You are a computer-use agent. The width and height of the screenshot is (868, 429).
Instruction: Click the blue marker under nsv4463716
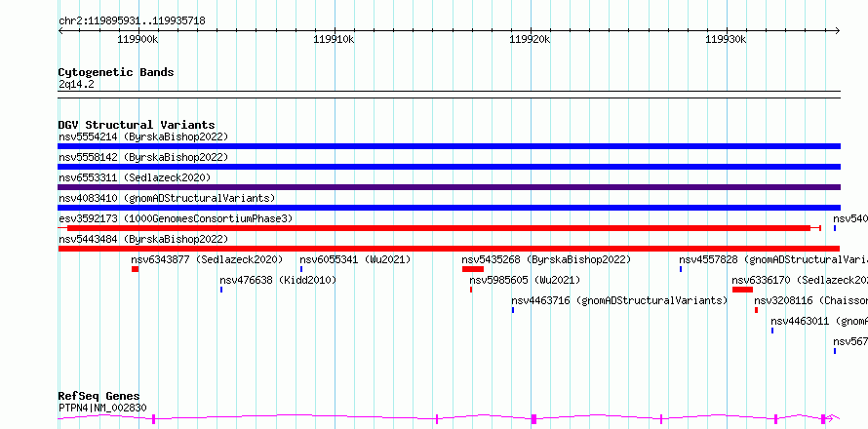click(x=513, y=310)
